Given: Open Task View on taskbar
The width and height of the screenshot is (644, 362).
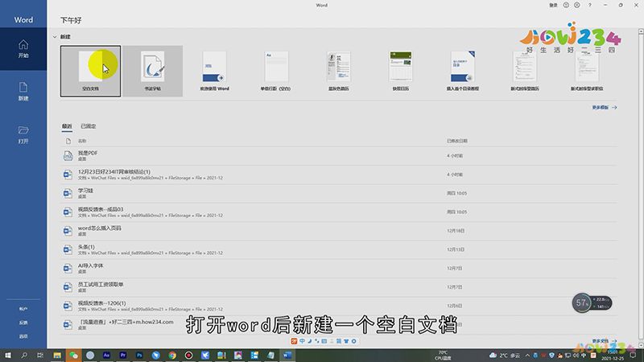Looking at the screenshot, I should [39, 356].
